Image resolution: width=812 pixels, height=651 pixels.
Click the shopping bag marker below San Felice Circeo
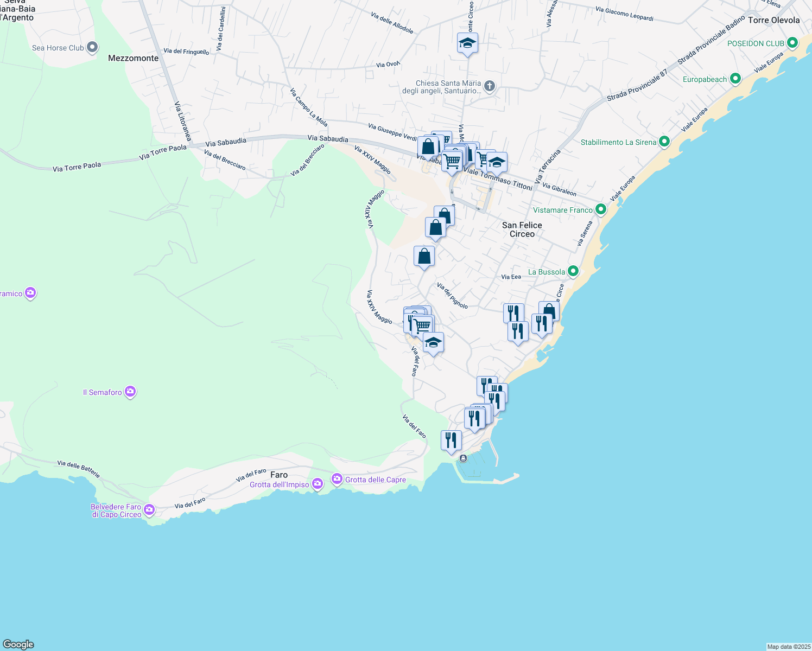[424, 256]
